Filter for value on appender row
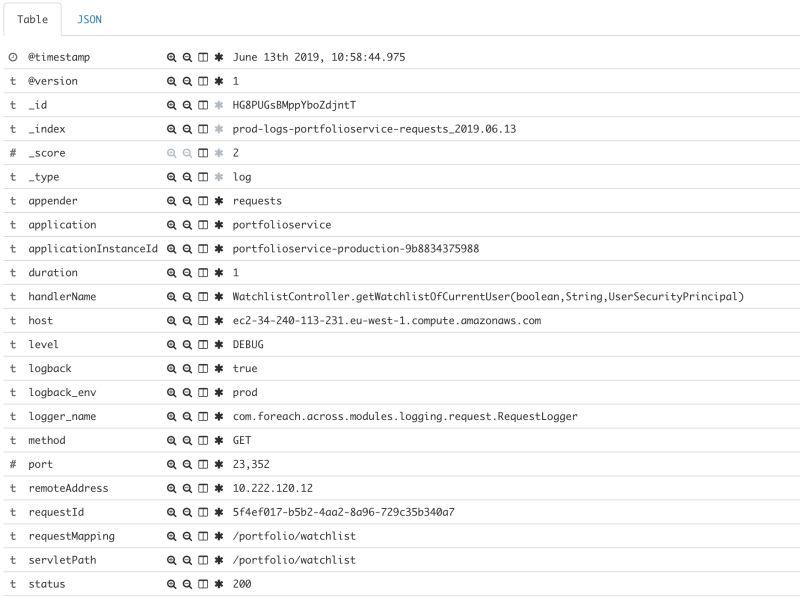 coord(171,201)
